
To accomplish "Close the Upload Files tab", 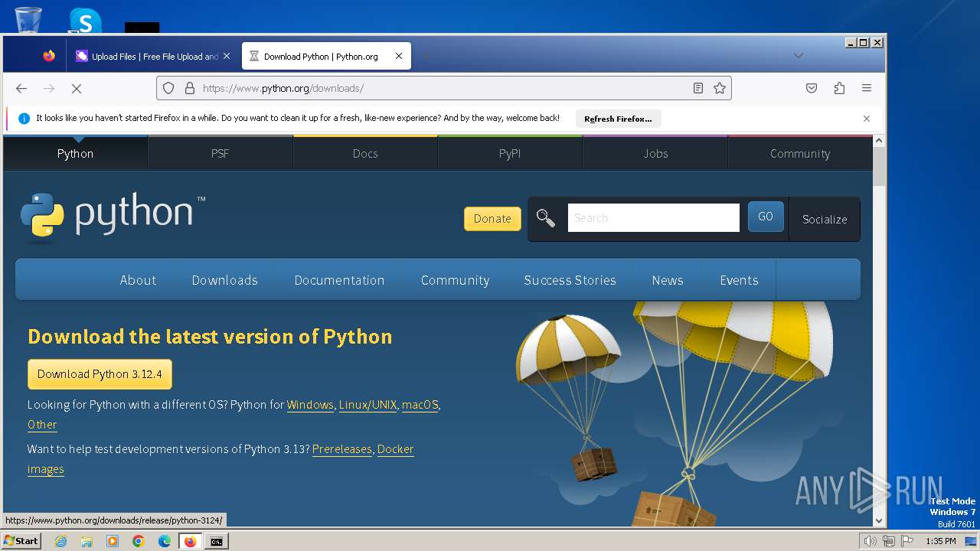I will point(227,56).
